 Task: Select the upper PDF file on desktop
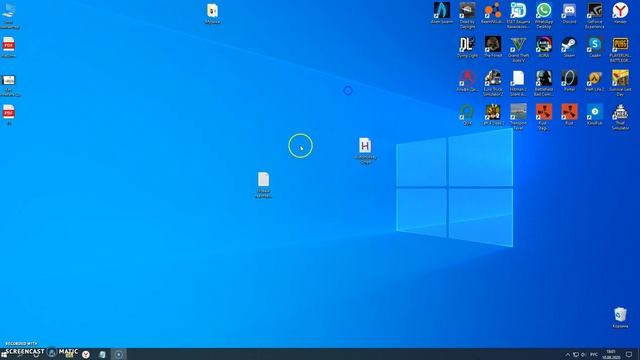click(x=9, y=47)
